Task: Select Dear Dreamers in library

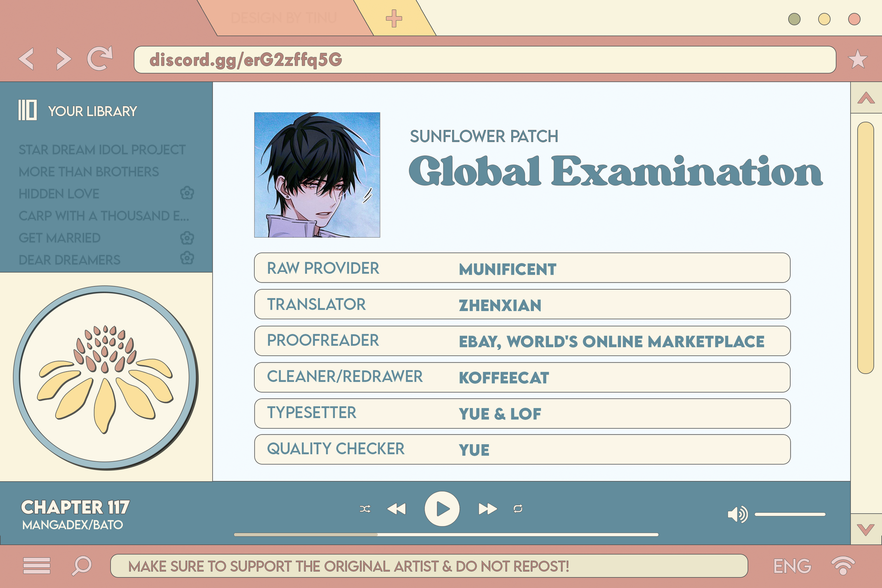Action: (x=69, y=260)
